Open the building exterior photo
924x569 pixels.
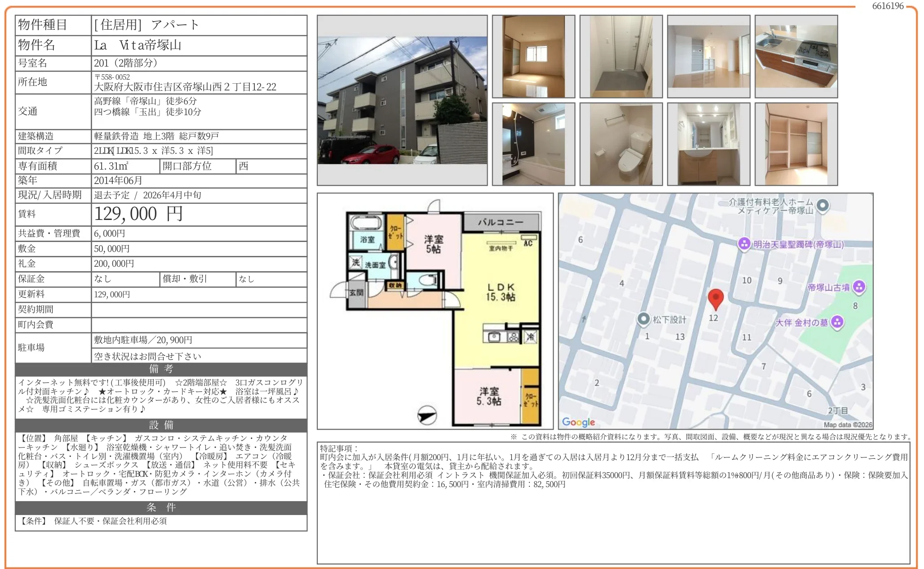tap(402, 100)
